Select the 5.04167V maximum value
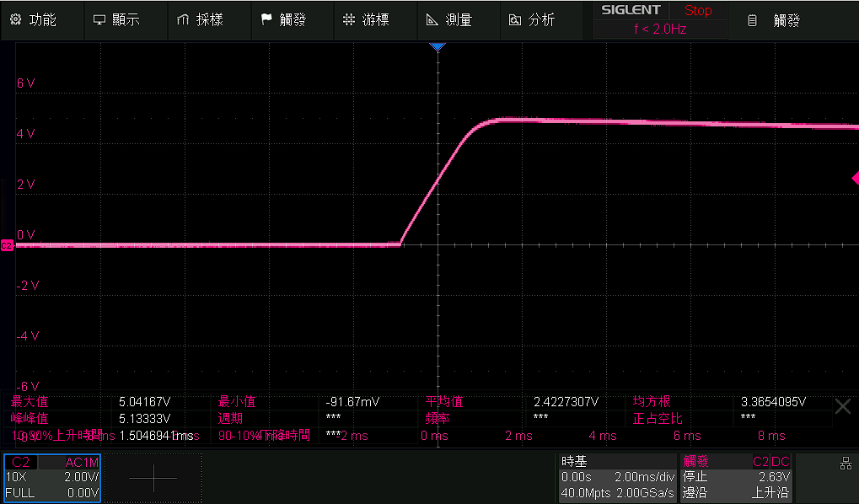859x504 pixels. click(145, 402)
